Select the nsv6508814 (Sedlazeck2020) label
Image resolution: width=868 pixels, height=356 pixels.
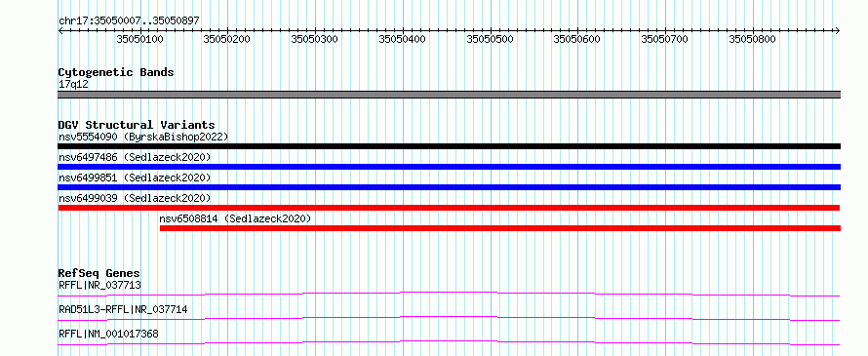(x=235, y=218)
